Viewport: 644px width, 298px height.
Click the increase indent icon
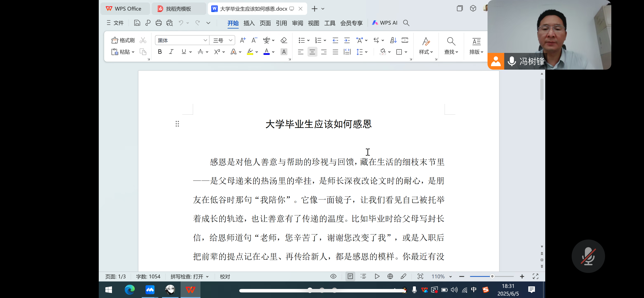tap(347, 40)
